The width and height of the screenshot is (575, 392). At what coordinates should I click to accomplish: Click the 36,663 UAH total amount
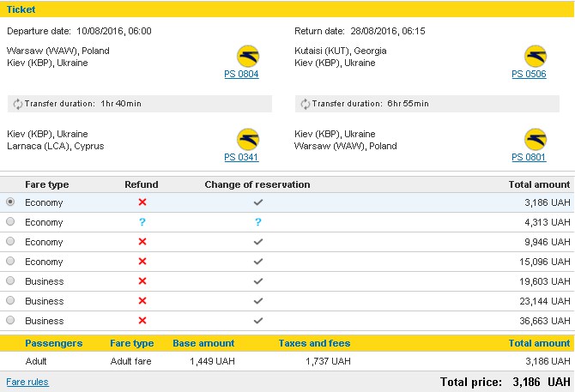tap(545, 322)
